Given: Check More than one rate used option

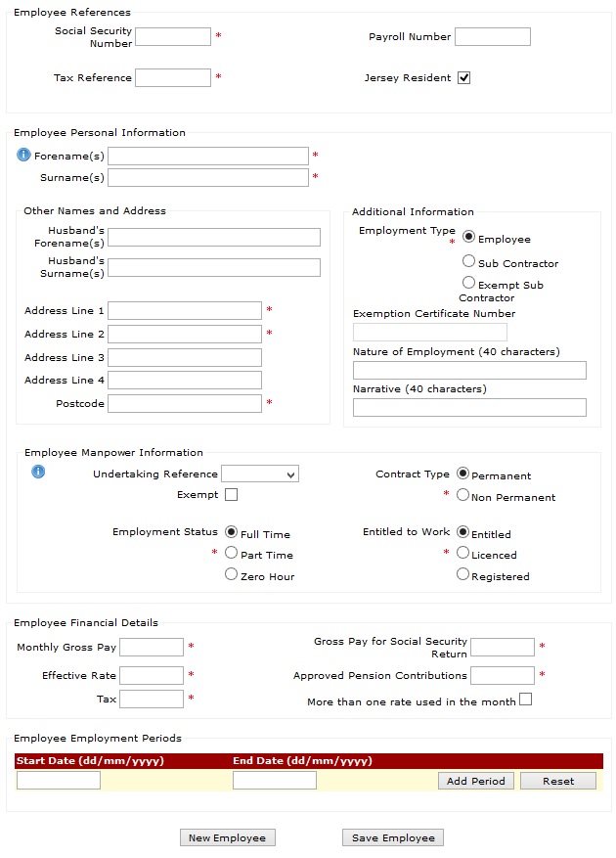Looking at the screenshot, I should pyautogui.click(x=525, y=700).
